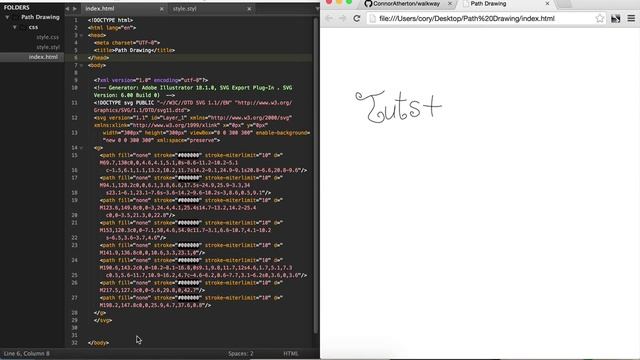
Task: Open the Chrome hamburger menu
Action: 631,19
